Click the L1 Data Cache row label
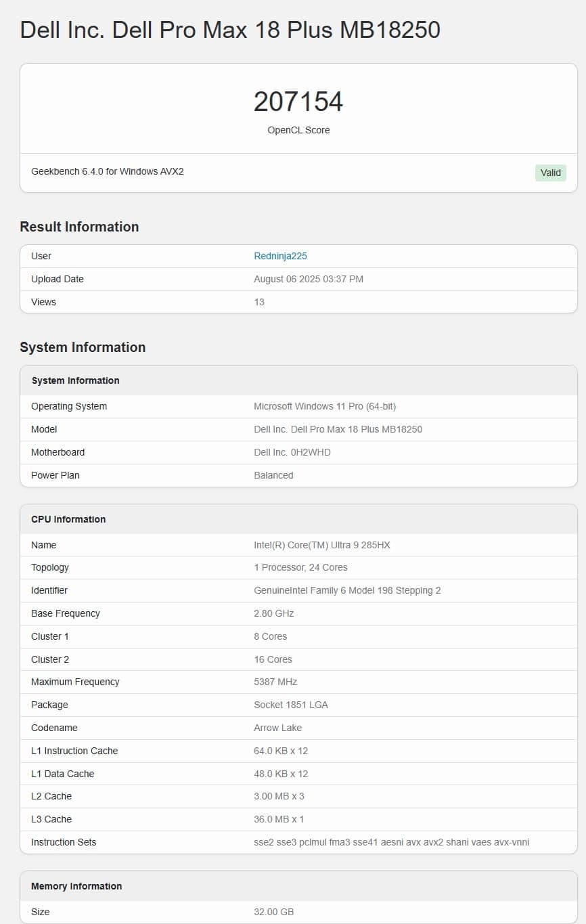 pos(63,774)
